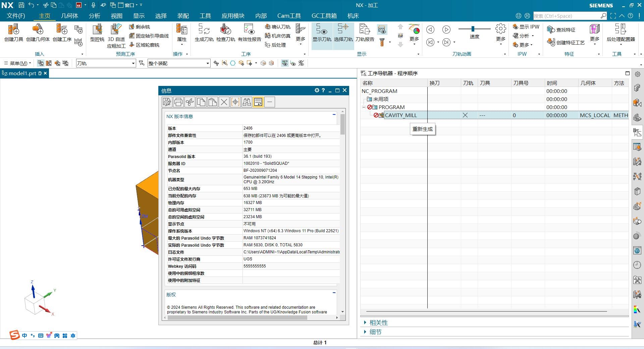Click Gouge Check (检查刀轨) icon
Viewport: 644px width, 349px height.
pos(225,33)
